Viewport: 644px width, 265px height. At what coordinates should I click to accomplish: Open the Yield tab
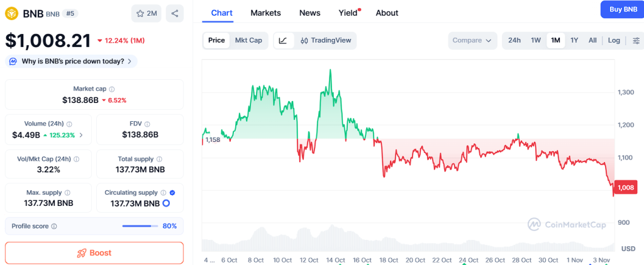tap(348, 13)
